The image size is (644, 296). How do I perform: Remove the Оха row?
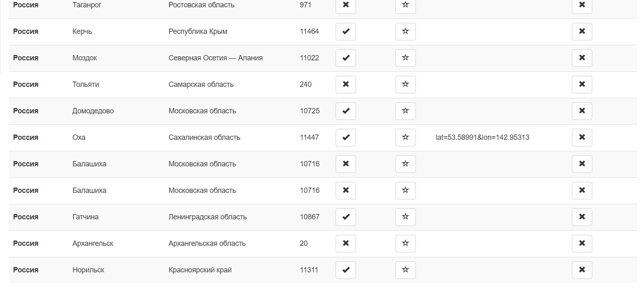click(582, 137)
